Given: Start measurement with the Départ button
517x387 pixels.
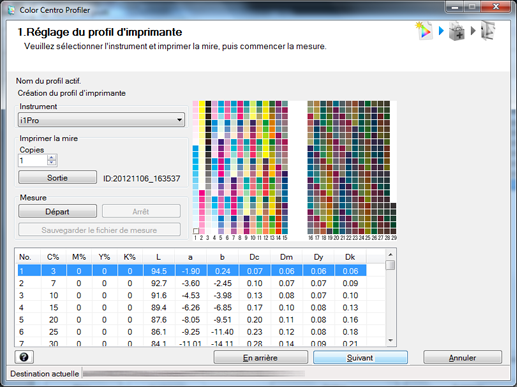Looking at the screenshot, I should (57, 211).
